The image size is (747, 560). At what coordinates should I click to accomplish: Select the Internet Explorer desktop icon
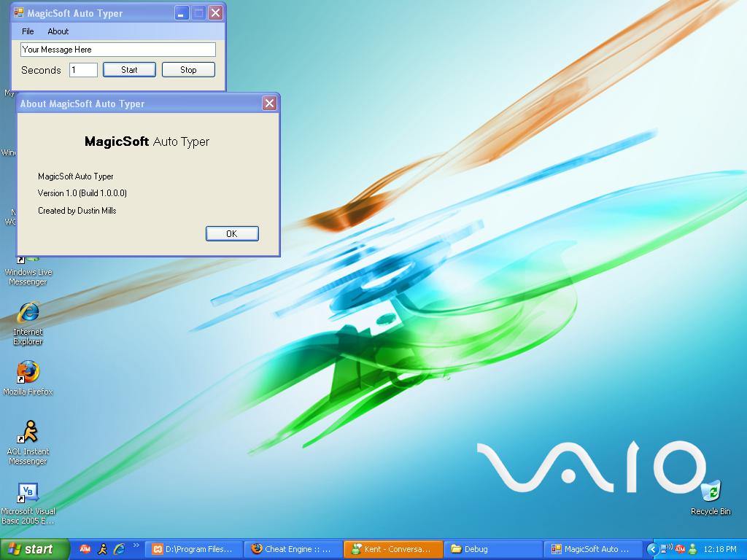click(x=28, y=323)
